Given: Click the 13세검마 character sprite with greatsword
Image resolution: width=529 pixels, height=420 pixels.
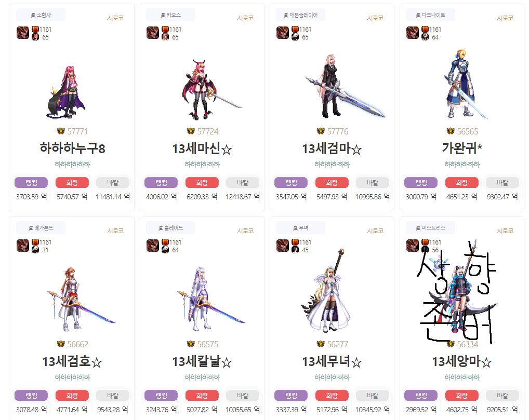Looking at the screenshot, I should pos(344,86).
